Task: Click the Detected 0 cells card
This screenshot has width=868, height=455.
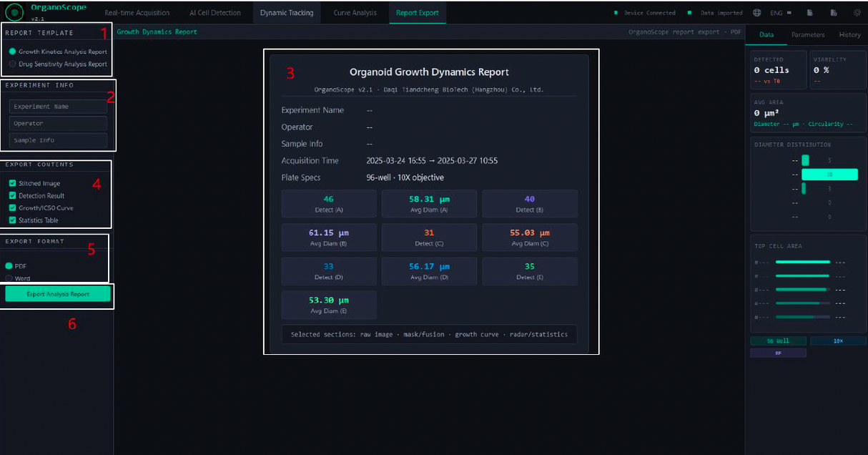Action: [779, 70]
